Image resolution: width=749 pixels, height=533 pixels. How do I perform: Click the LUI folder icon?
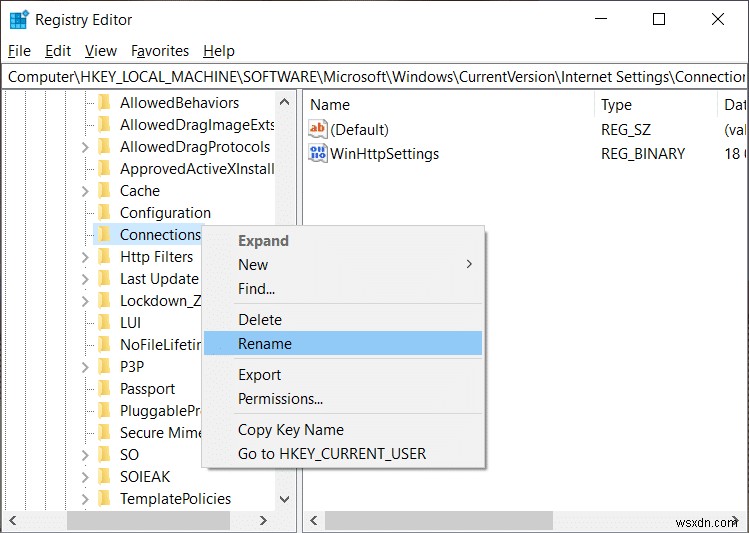coord(104,322)
